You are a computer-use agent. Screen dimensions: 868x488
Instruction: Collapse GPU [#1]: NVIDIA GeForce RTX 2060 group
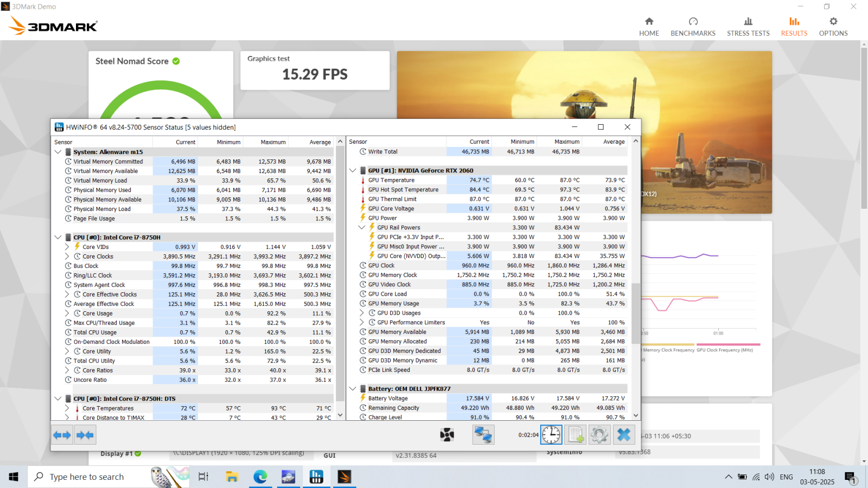tap(353, 170)
